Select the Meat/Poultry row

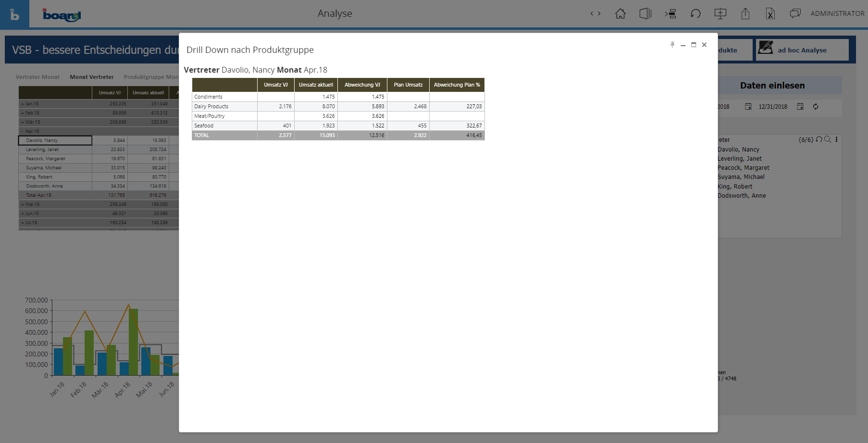338,116
